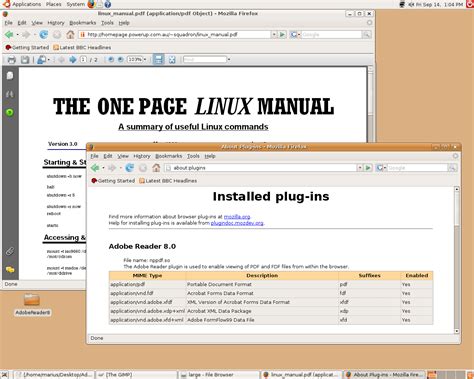Click the zoom out button in the Adobe Reader toolbar
The width and height of the screenshot is (474, 379).
coord(111,60)
